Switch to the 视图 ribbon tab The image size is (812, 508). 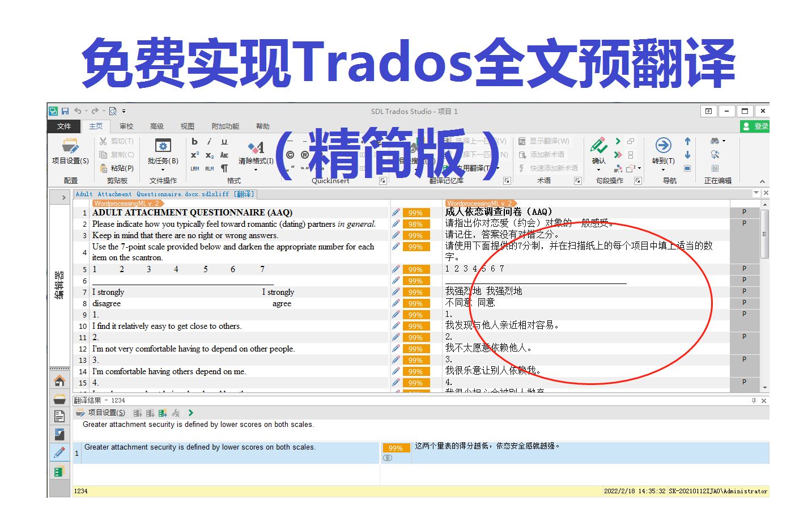[x=187, y=126]
